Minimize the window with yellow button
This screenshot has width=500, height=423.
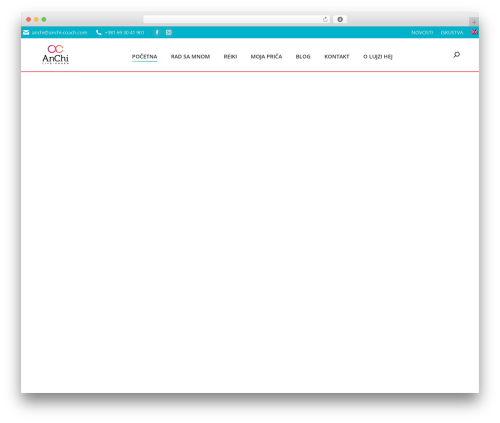36,19
